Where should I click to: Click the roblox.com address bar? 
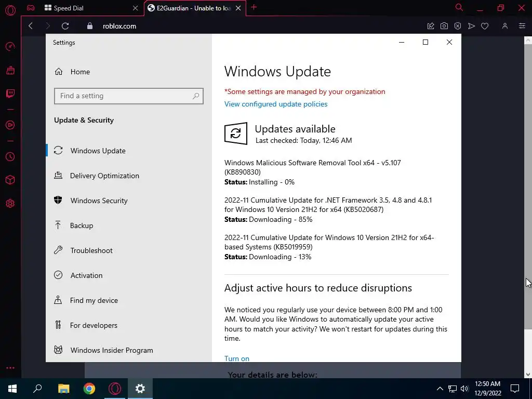(119, 26)
